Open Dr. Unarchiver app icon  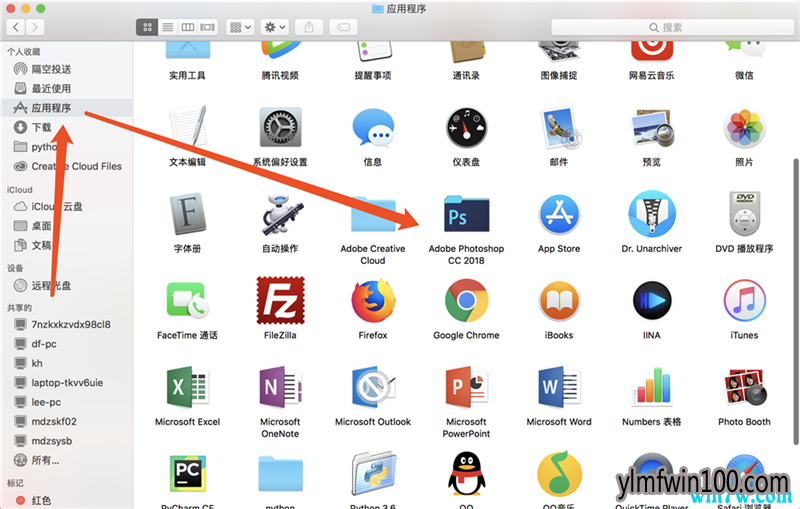coord(652,214)
